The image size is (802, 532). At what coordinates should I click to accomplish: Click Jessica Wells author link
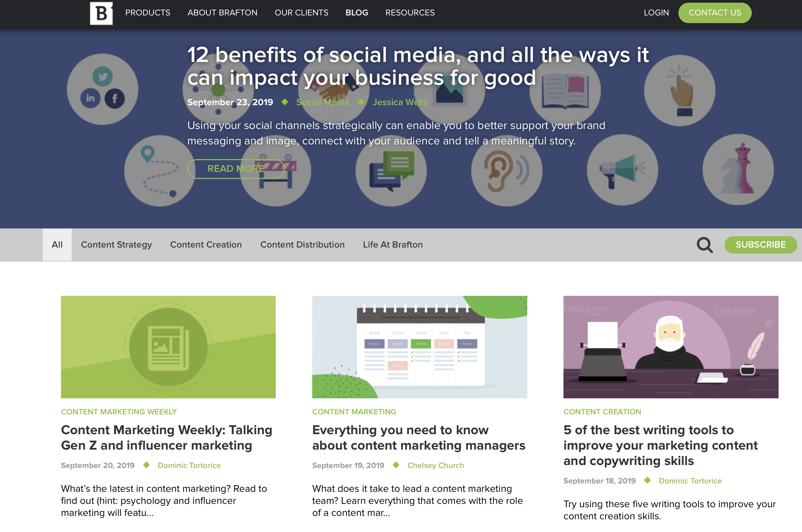tap(399, 102)
